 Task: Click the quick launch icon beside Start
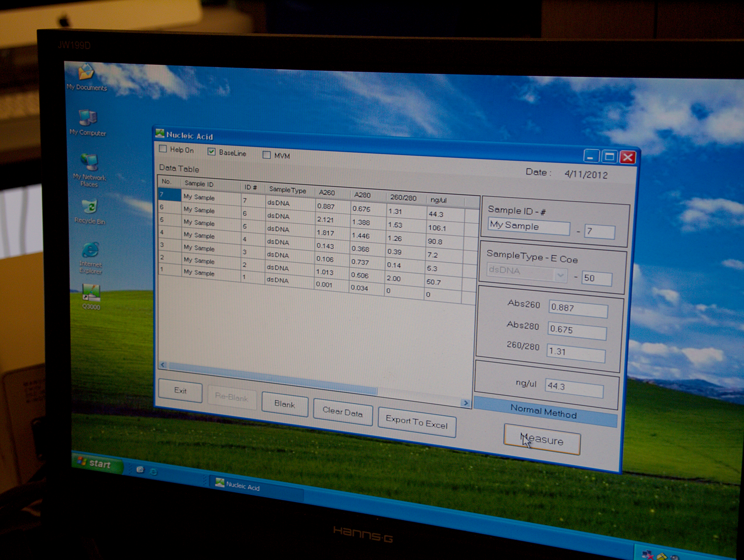point(140,470)
